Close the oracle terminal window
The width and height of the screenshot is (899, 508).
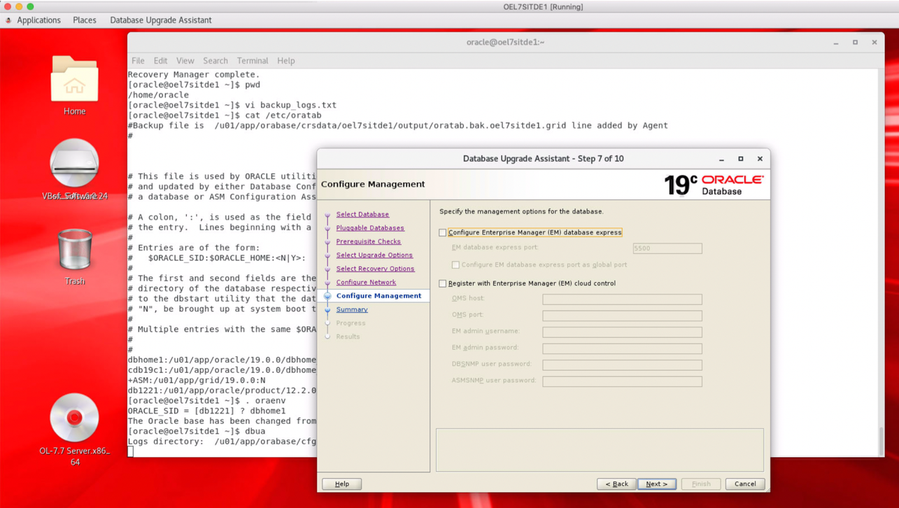point(874,42)
